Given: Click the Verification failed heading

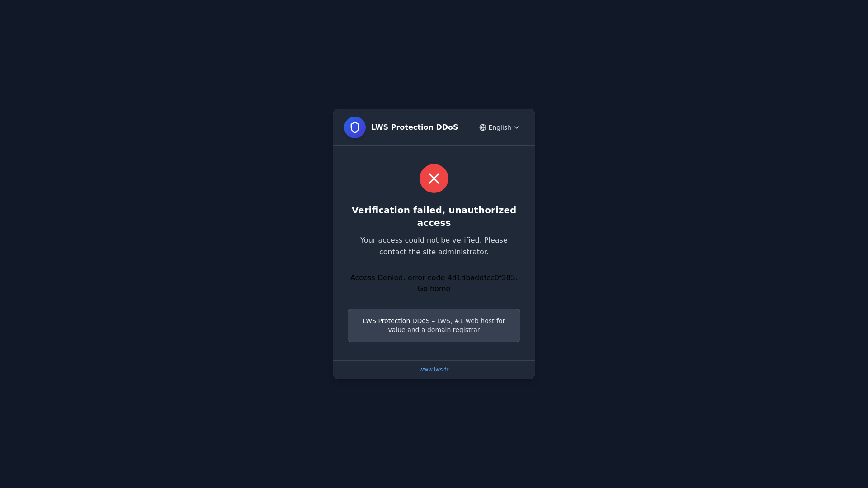Looking at the screenshot, I should click(434, 216).
